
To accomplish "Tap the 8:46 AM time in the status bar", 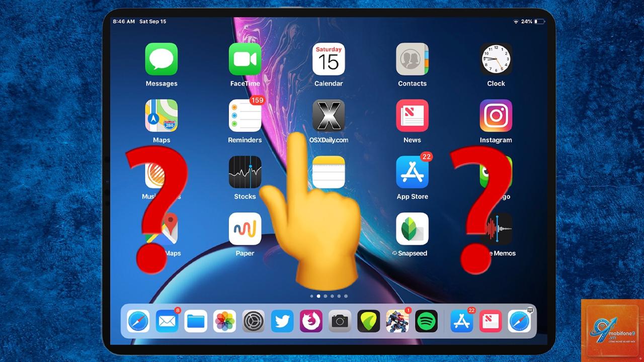I will pos(124,22).
